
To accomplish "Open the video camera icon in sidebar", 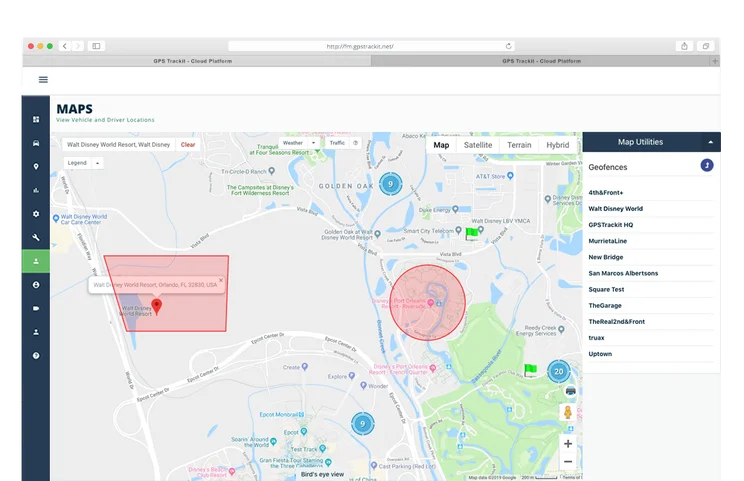I will [36, 308].
